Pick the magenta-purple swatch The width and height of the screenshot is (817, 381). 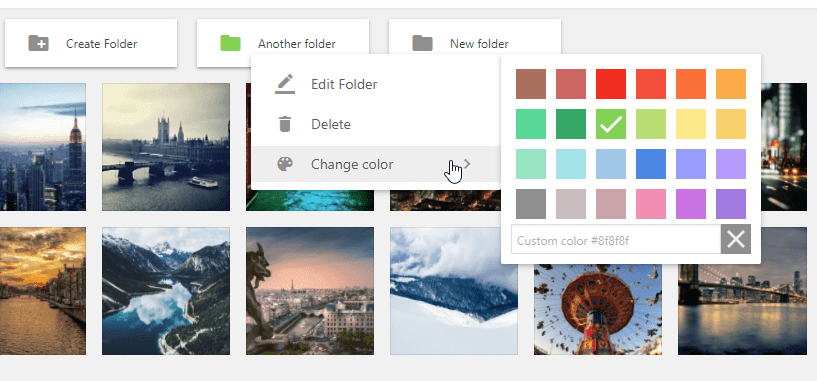pyautogui.click(x=691, y=204)
